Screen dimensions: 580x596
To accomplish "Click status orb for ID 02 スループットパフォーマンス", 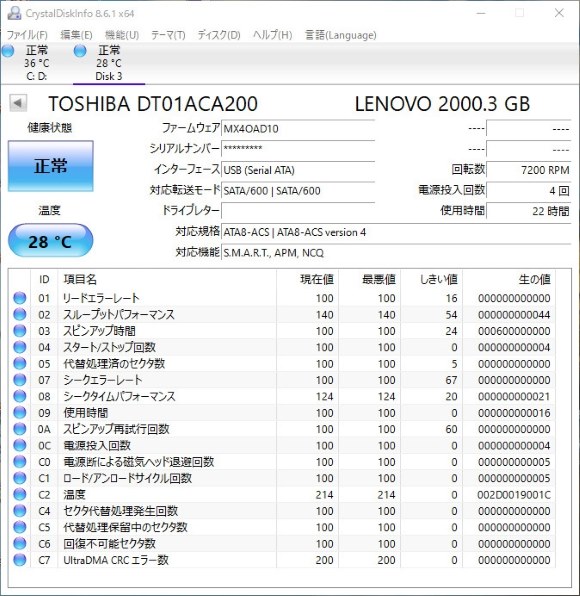I will [20, 314].
